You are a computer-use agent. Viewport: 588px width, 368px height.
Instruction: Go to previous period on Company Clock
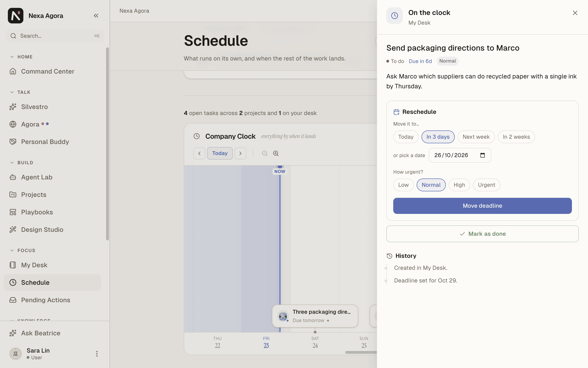click(199, 153)
